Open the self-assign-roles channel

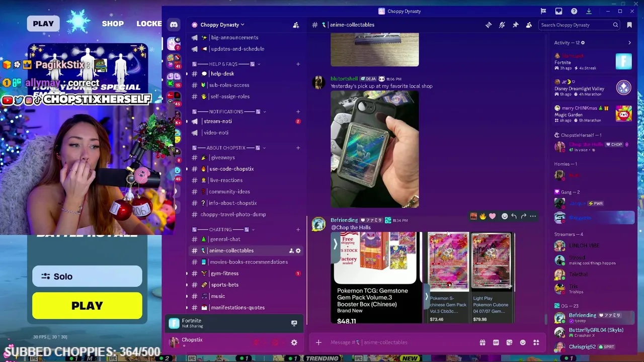pos(246,97)
